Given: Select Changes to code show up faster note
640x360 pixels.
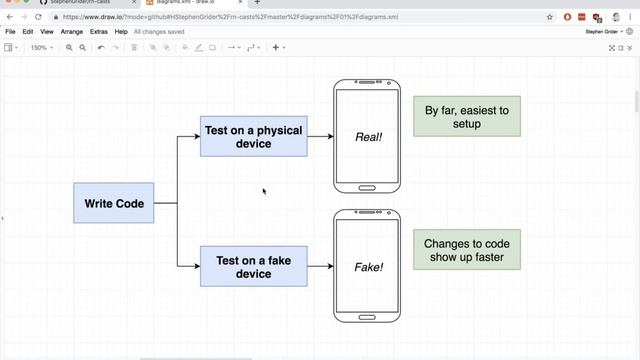Looking at the screenshot, I should point(467,249).
